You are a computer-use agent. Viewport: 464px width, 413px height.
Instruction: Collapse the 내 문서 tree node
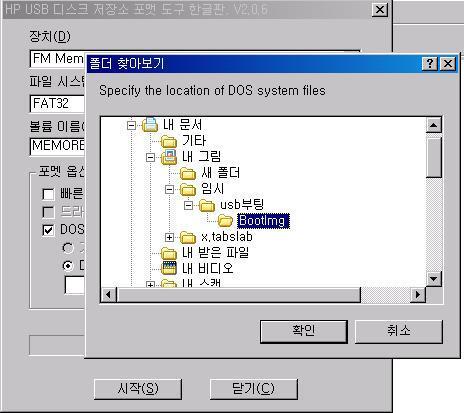131,126
